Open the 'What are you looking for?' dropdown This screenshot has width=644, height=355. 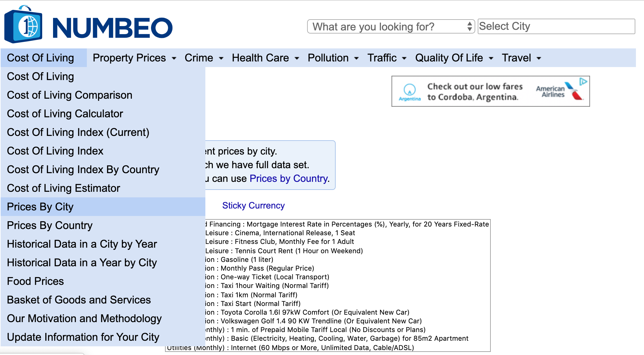pos(391,27)
